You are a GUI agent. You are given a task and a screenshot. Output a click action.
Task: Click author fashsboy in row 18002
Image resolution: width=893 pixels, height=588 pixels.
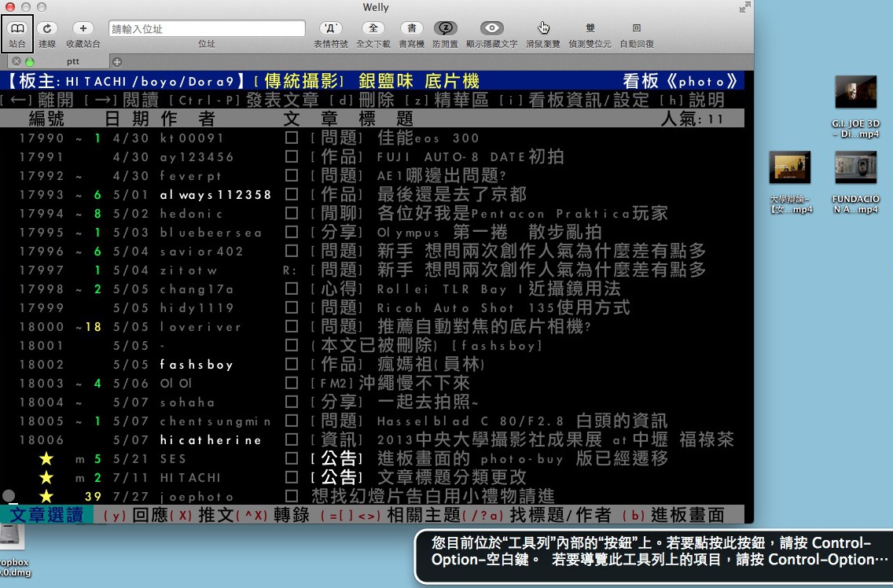pyautogui.click(x=197, y=365)
